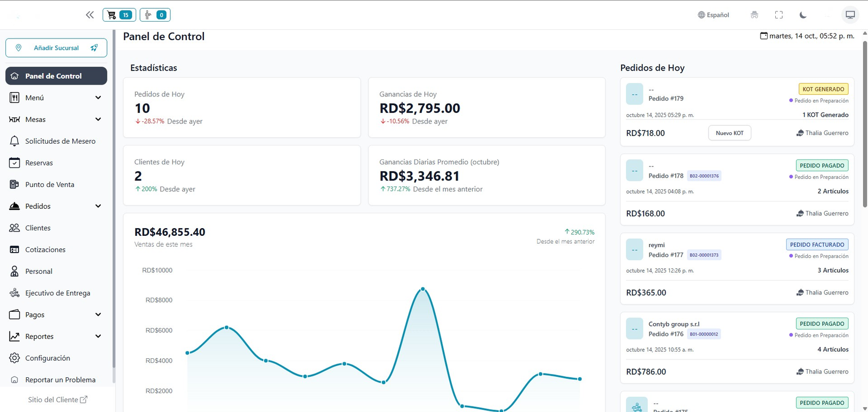The image size is (868, 412).
Task: Select Clientes in the sidebar
Action: [x=56, y=228]
